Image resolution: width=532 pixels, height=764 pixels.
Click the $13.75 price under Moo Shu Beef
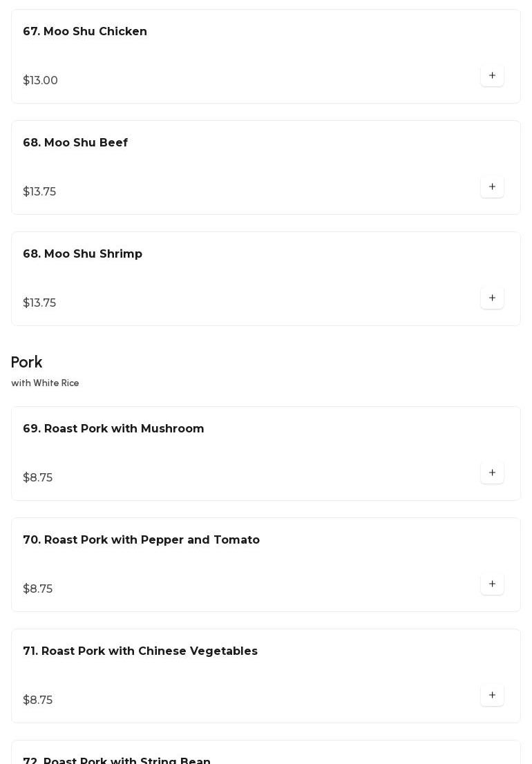pos(39,192)
